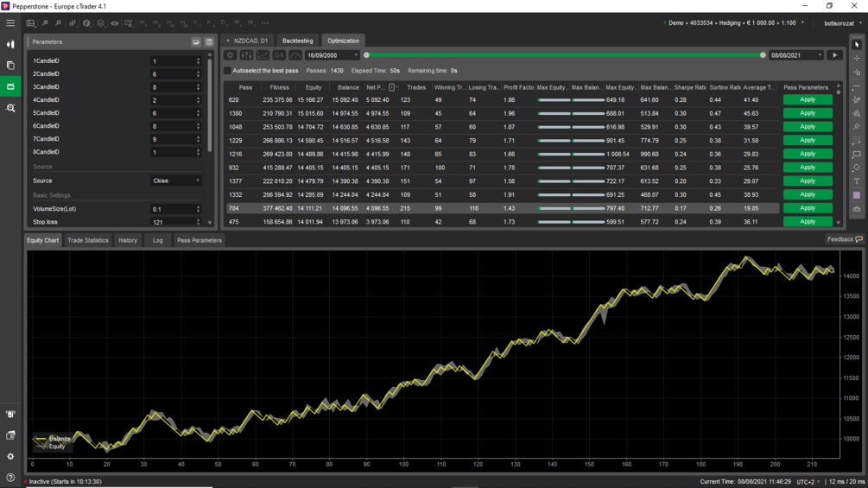Open the start date dropdown 16/09/2000
This screenshot has height=488, width=868.
click(x=333, y=55)
